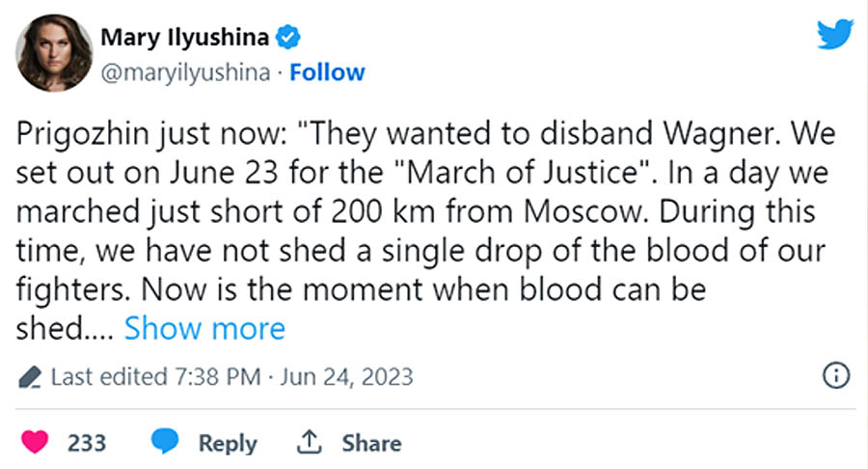Click the blue verified badge
The width and height of the screenshot is (868, 469).
[288, 38]
